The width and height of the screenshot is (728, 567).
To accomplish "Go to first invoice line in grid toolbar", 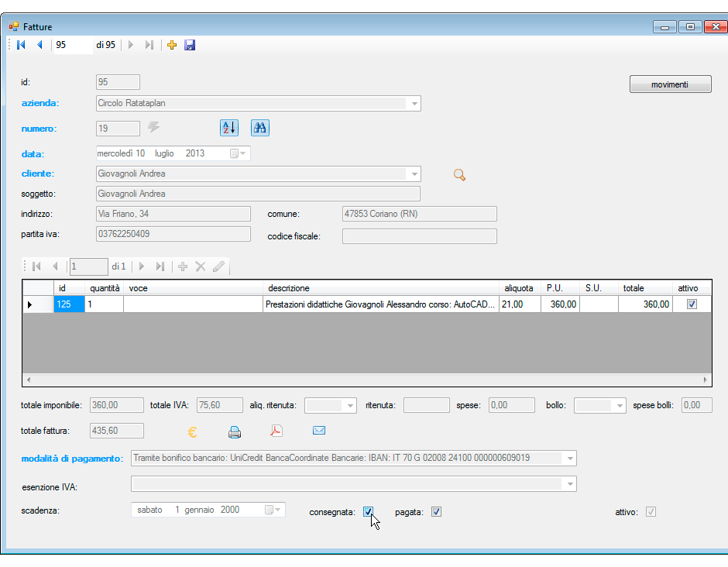I will pyautogui.click(x=36, y=266).
